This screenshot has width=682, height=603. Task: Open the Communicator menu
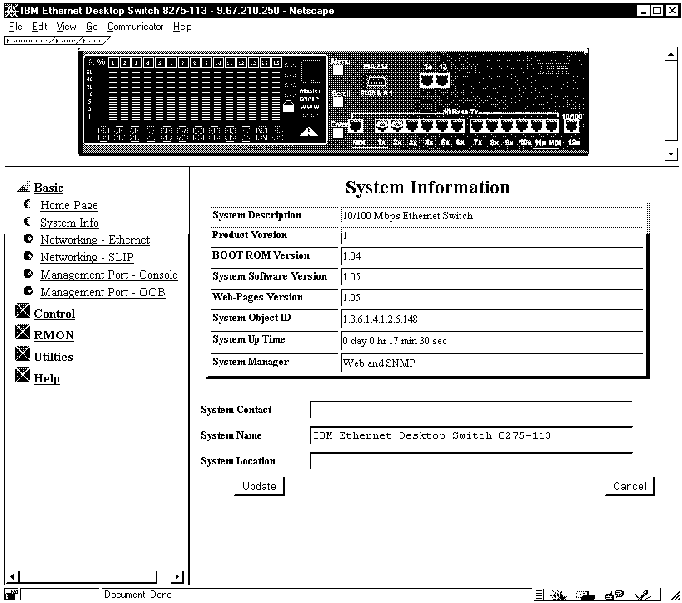[x=135, y=26]
